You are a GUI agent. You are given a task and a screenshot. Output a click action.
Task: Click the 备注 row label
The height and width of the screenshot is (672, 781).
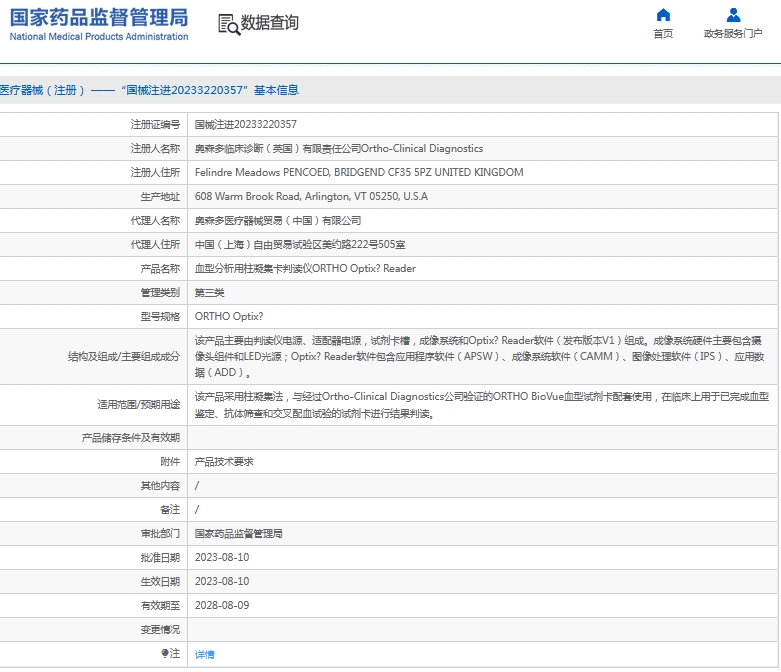coord(170,510)
